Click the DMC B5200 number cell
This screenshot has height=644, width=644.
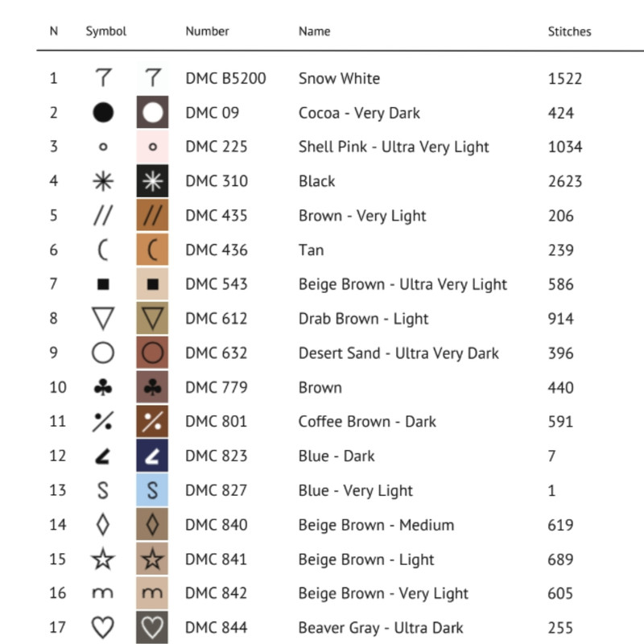(225, 79)
